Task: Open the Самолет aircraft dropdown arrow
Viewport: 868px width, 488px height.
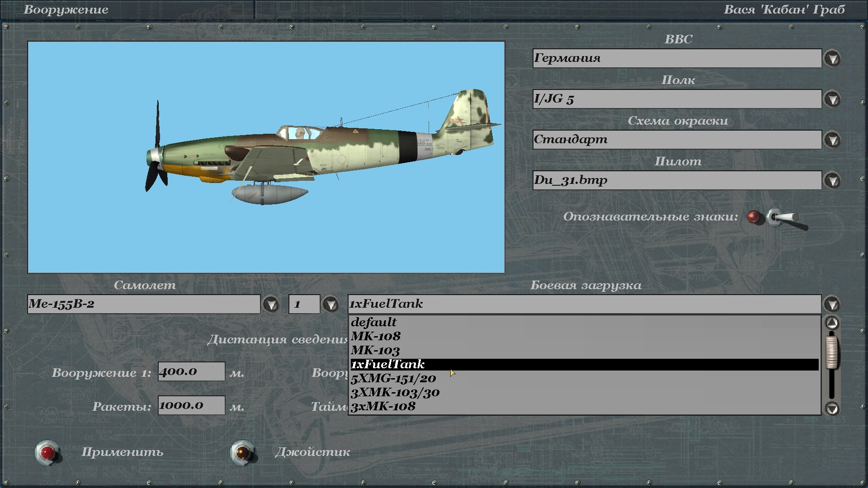Action: point(271,304)
